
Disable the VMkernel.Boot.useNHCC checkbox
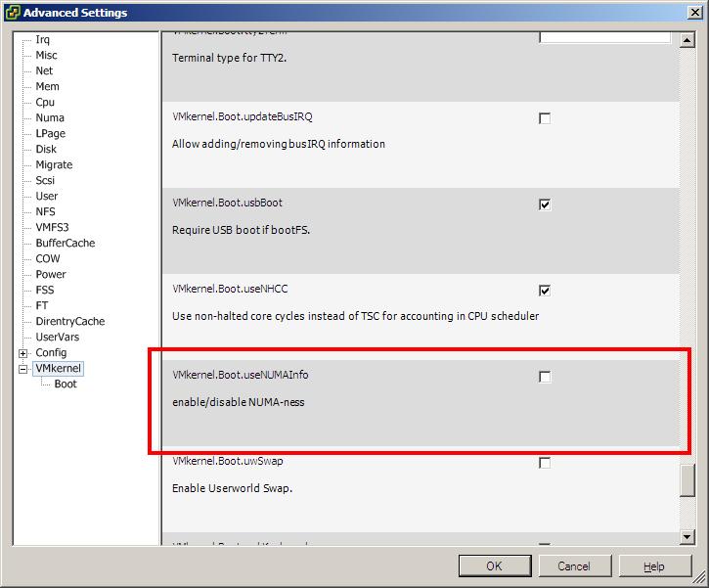545,291
